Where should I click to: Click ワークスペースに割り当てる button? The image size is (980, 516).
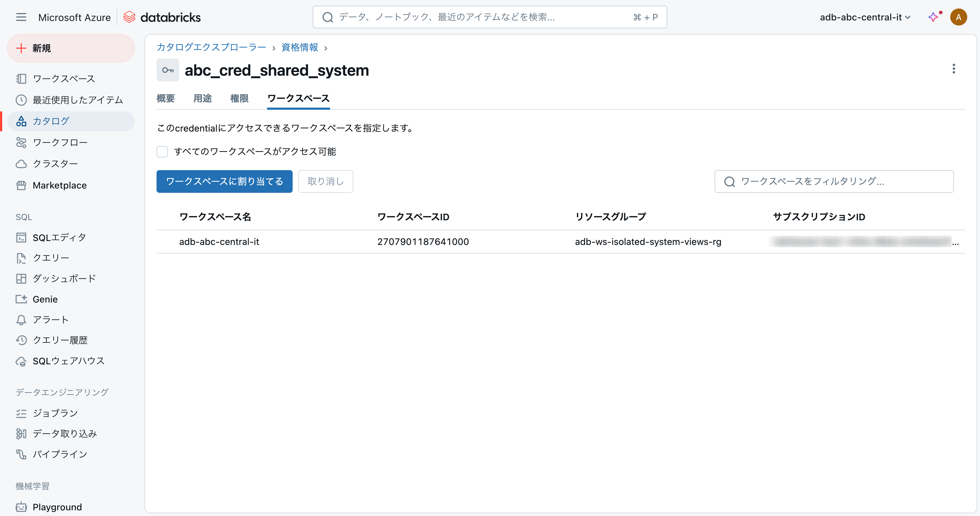(x=224, y=181)
